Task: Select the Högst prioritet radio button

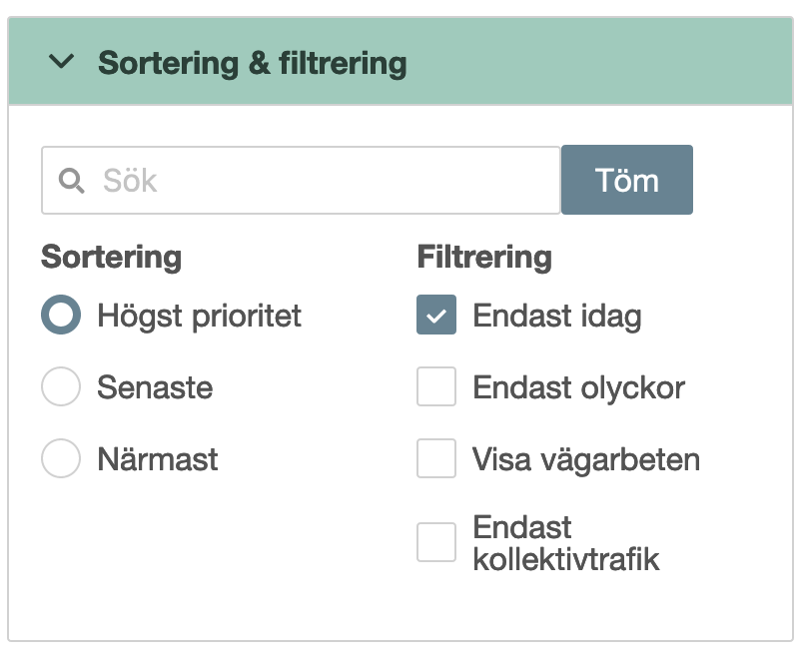Action: (x=61, y=316)
